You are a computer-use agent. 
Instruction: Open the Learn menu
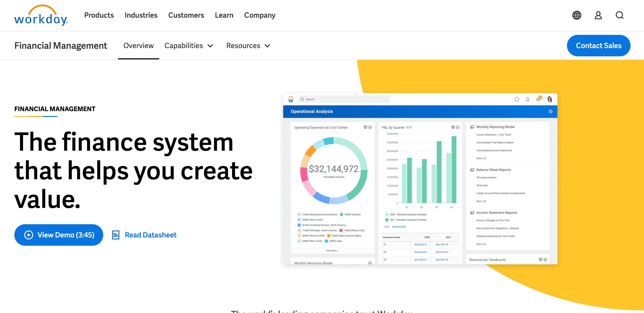coord(224,15)
